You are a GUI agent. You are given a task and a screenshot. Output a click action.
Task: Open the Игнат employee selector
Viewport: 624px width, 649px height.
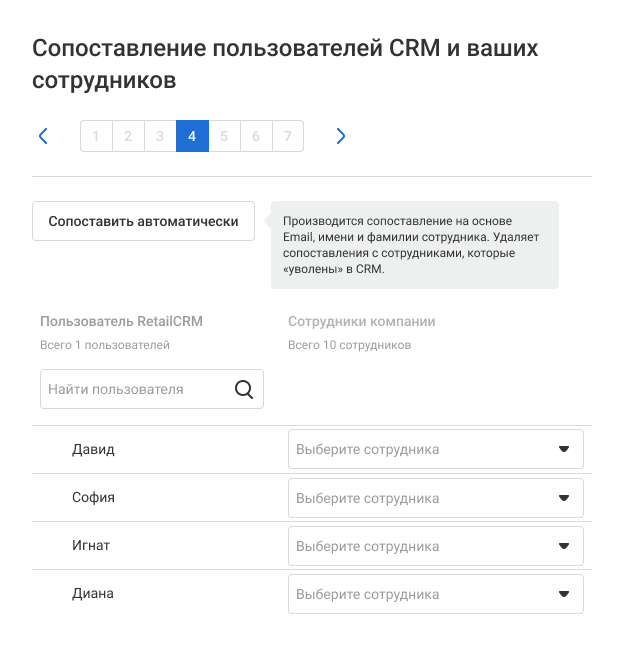pyautogui.click(x=435, y=546)
